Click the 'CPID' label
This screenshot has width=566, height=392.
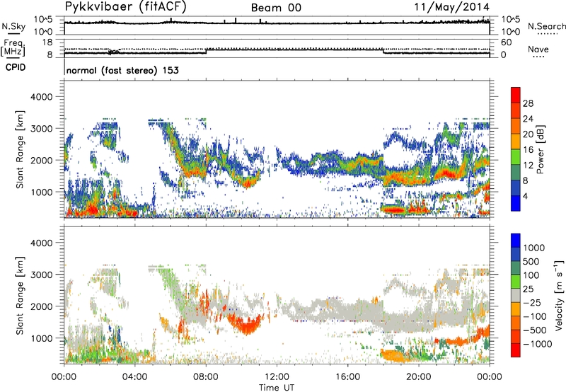[x=16, y=67]
